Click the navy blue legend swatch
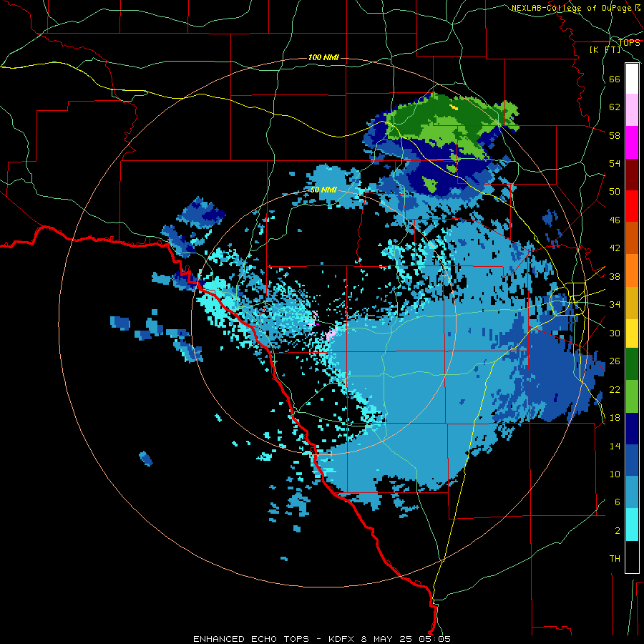Viewport: 644px width, 644px height. [x=632, y=429]
